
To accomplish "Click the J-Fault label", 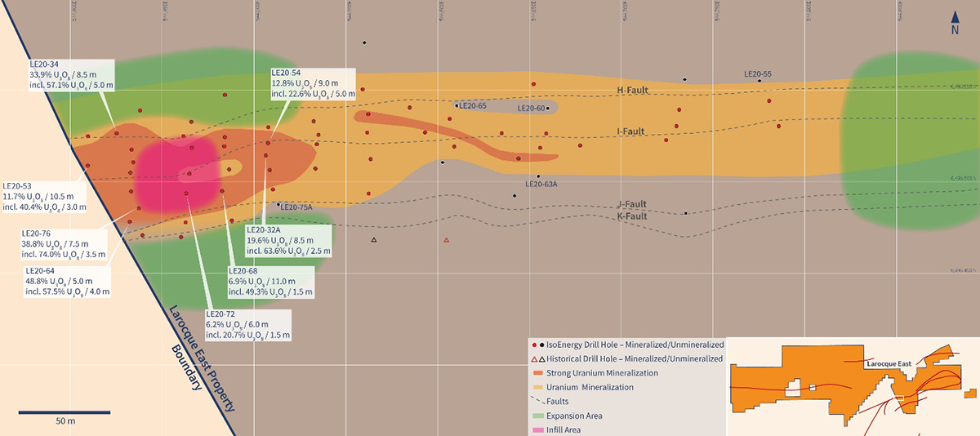I will [x=632, y=205].
